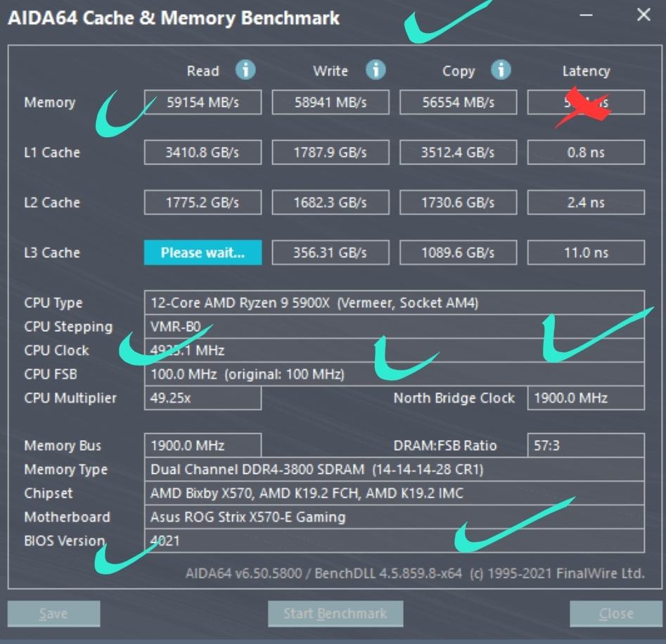The width and height of the screenshot is (666, 644).
Task: Click L1 Cache Copy 3512.4 GB/s
Action: click(459, 153)
